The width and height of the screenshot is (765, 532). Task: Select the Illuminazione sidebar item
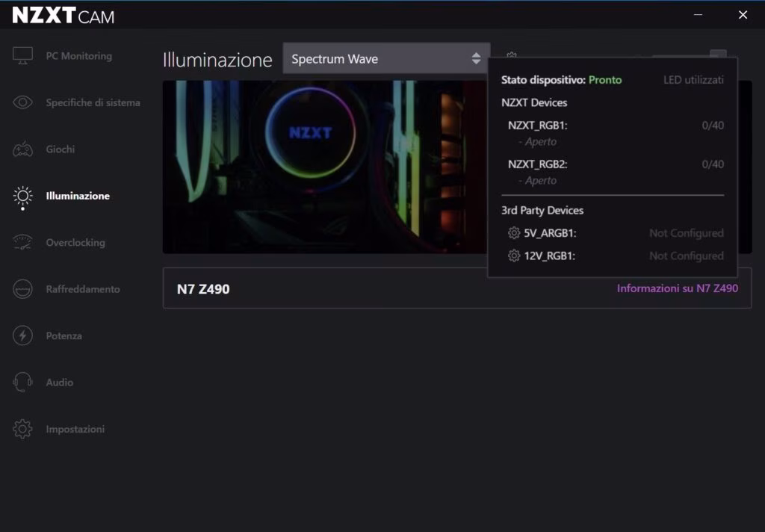(x=61, y=197)
